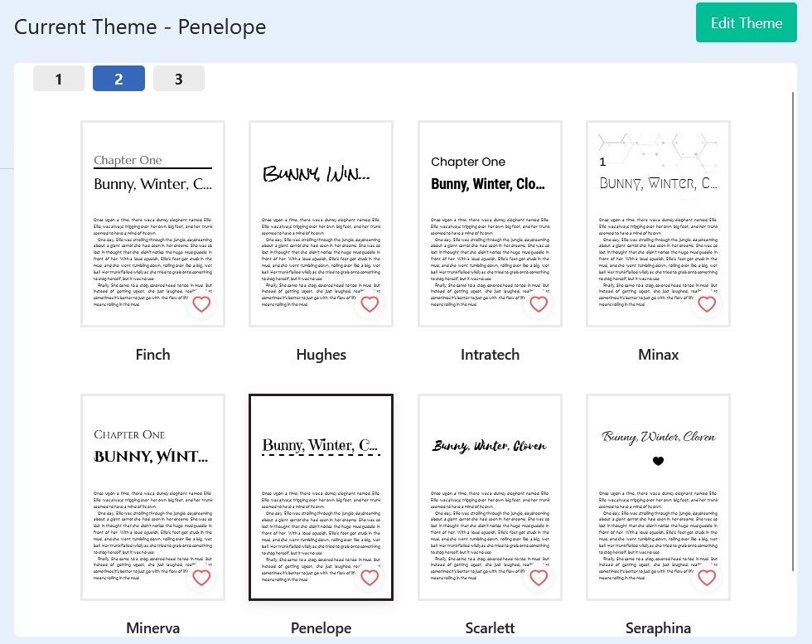Favorite the Seraphina theme heart icon
812x644 pixels.
click(707, 577)
